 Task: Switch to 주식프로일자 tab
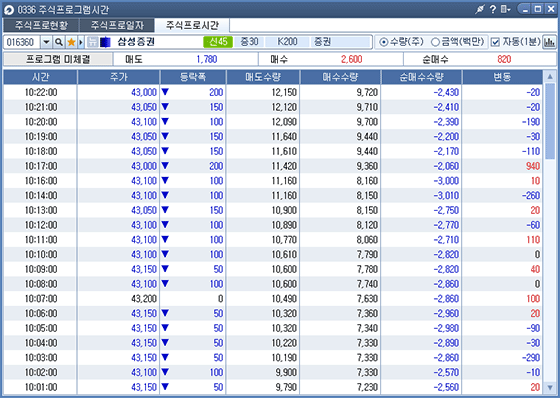(117, 25)
